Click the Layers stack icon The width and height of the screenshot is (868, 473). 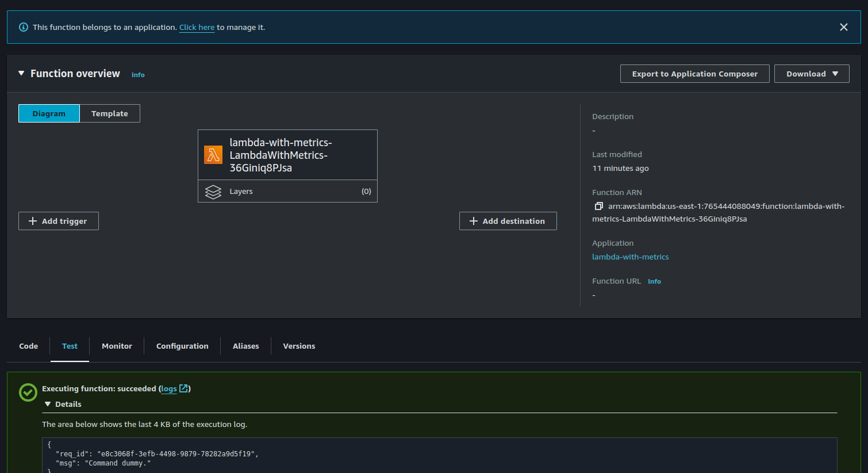point(213,192)
